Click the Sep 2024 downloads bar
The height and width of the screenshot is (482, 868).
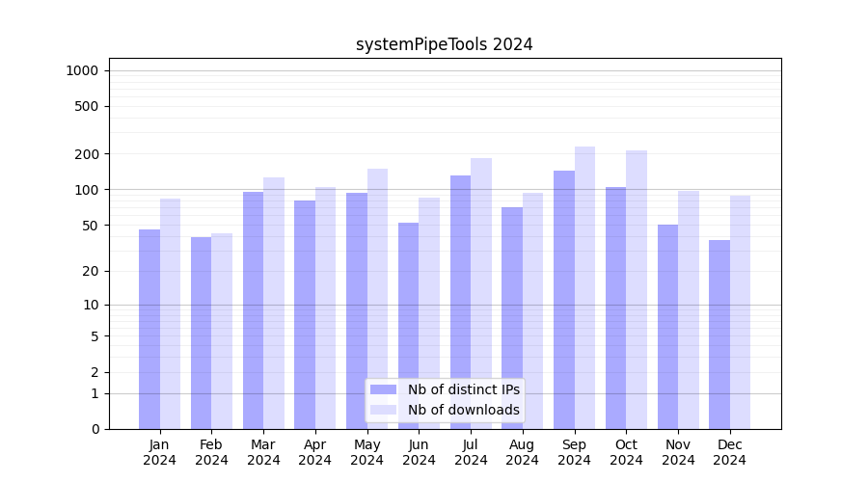(584, 287)
